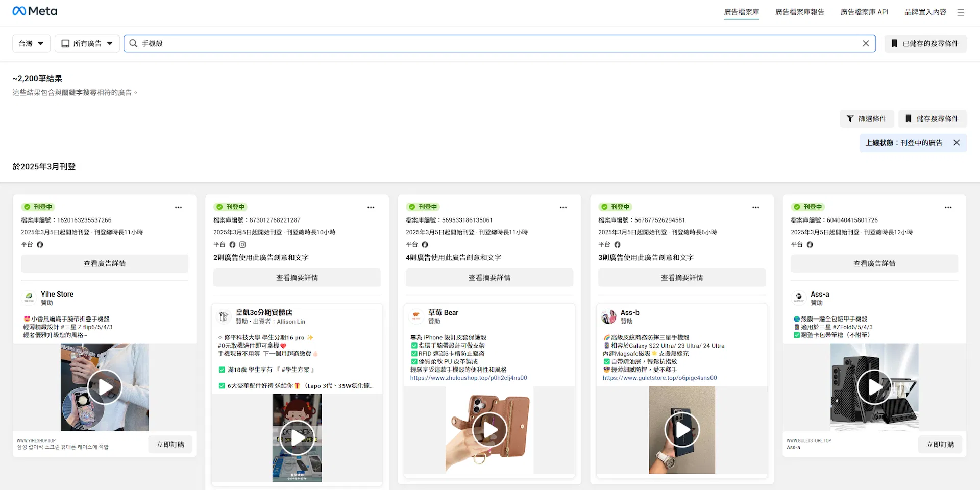Click 儲存搜尋條件 button
This screenshot has width=980, height=490.
click(x=932, y=118)
